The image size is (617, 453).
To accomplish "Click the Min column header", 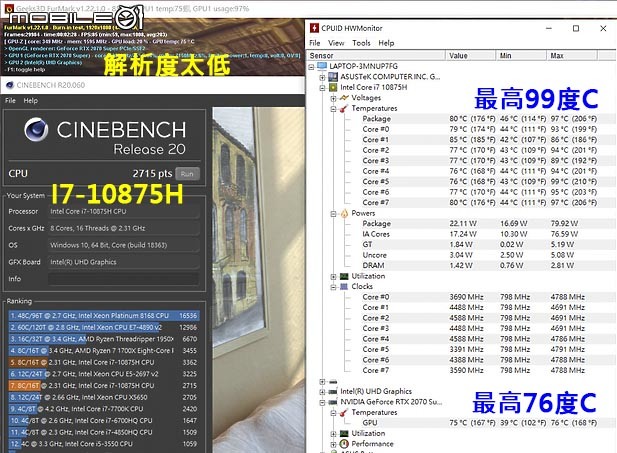I will coord(521,55).
